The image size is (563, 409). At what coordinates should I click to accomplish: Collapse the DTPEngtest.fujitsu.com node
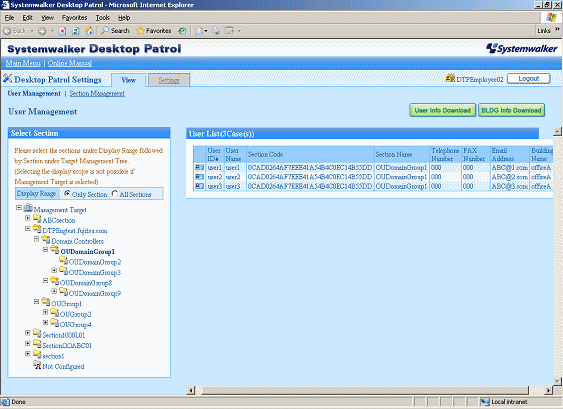click(28, 228)
